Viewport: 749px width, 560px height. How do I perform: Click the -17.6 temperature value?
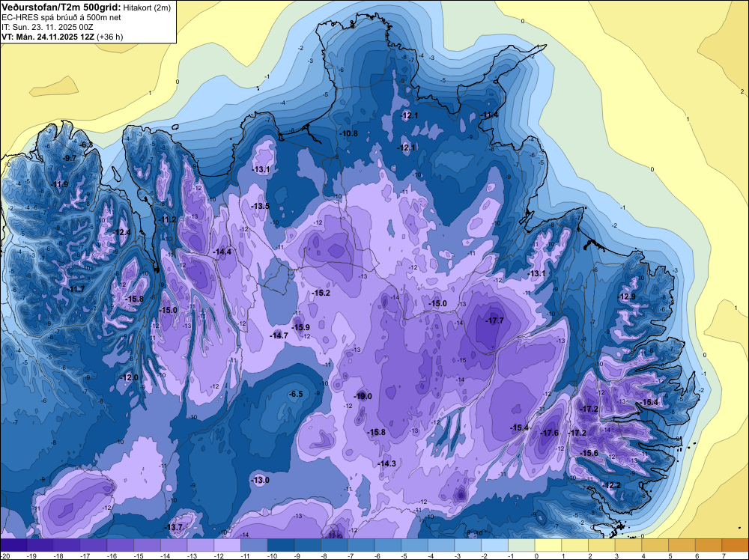[549, 433]
